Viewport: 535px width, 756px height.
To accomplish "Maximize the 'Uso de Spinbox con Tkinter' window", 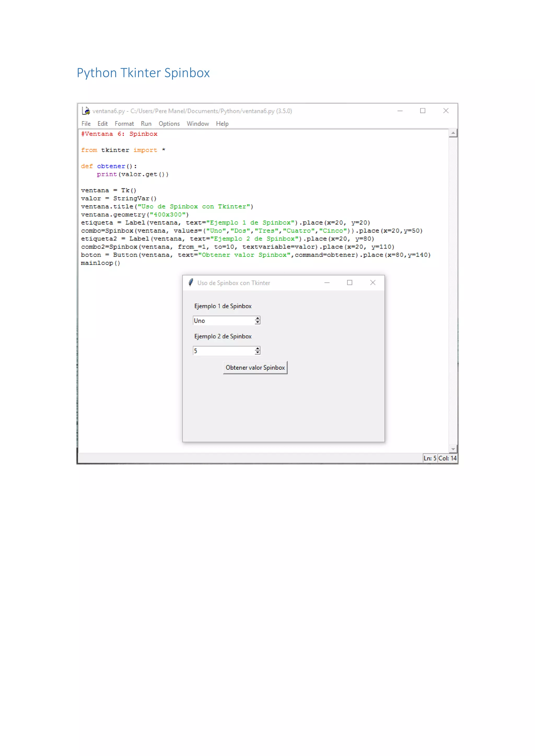I will coord(350,282).
